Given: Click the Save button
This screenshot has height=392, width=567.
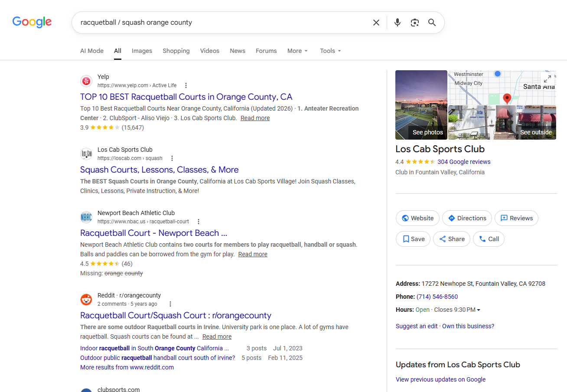Looking at the screenshot, I should point(413,239).
